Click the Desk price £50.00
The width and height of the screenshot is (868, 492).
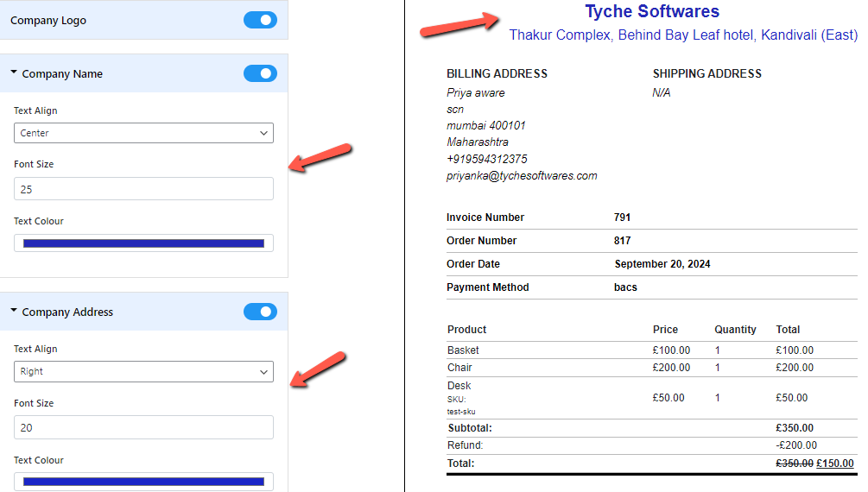click(x=668, y=398)
